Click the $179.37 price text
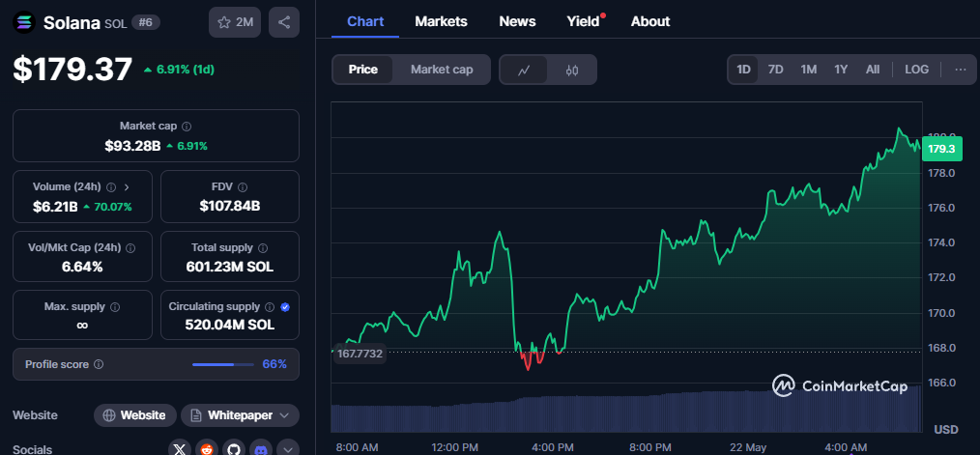The image size is (980, 455). 73,70
